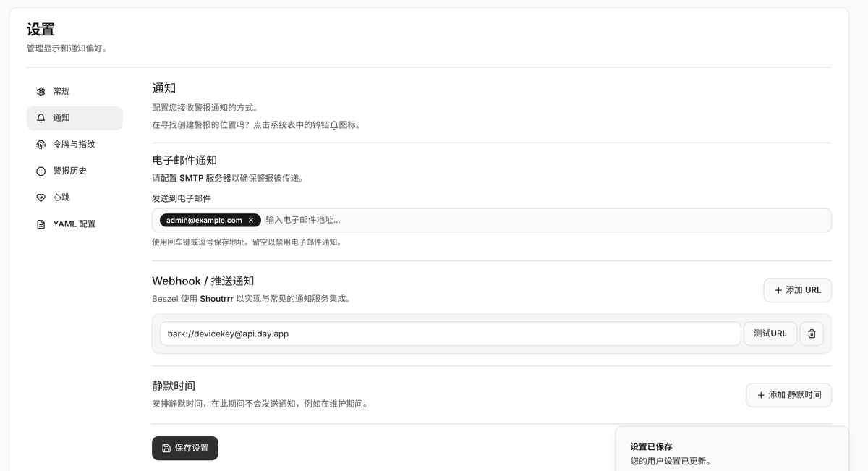Click the 测试URL button
Screen dimensions: 868x471
pyautogui.click(x=770, y=334)
